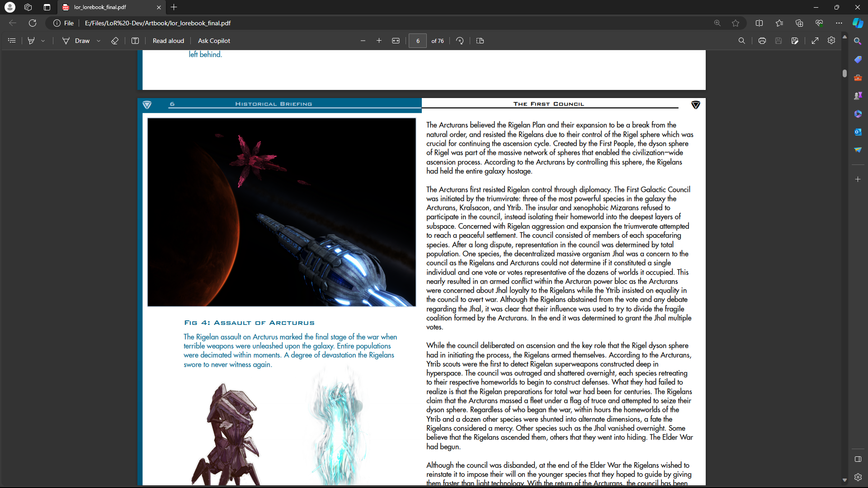Find text in the PDF
Image resolution: width=868 pixels, height=488 pixels.
tap(741, 41)
